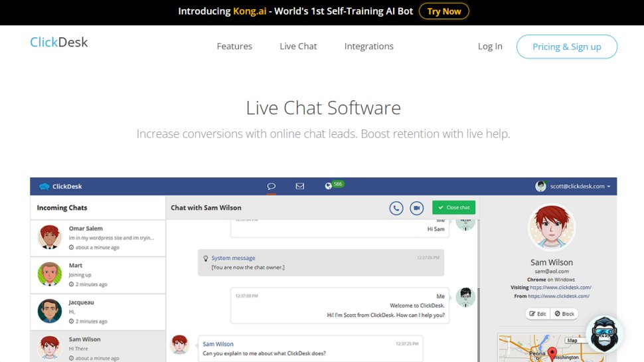Select Mart incoming chat
The width and height of the screenshot is (644, 362).
point(98,275)
